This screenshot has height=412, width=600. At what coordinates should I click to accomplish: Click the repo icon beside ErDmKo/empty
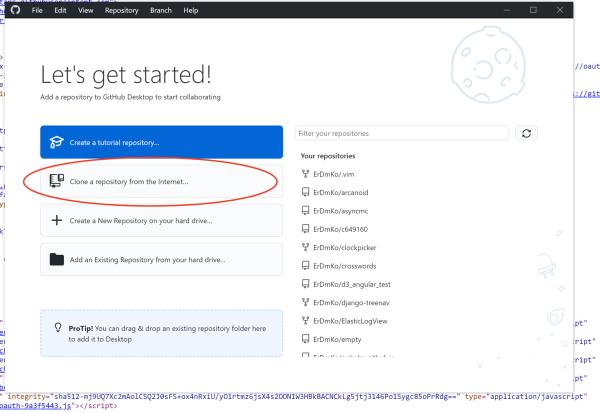click(x=305, y=339)
